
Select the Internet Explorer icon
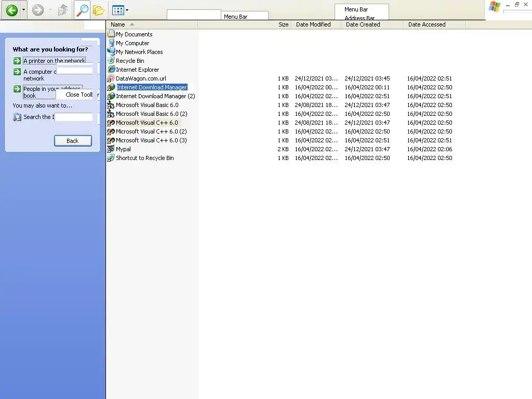(111, 69)
